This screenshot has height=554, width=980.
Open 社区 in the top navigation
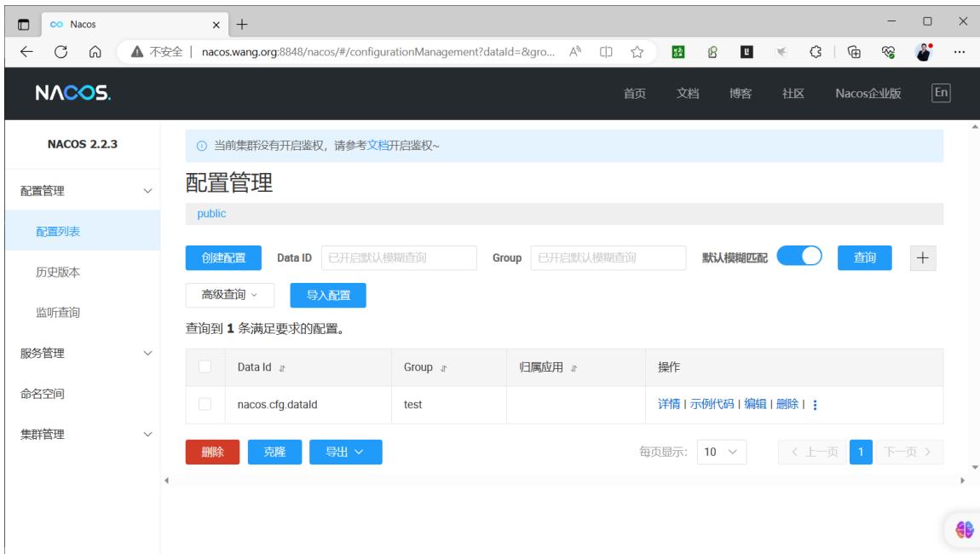793,93
